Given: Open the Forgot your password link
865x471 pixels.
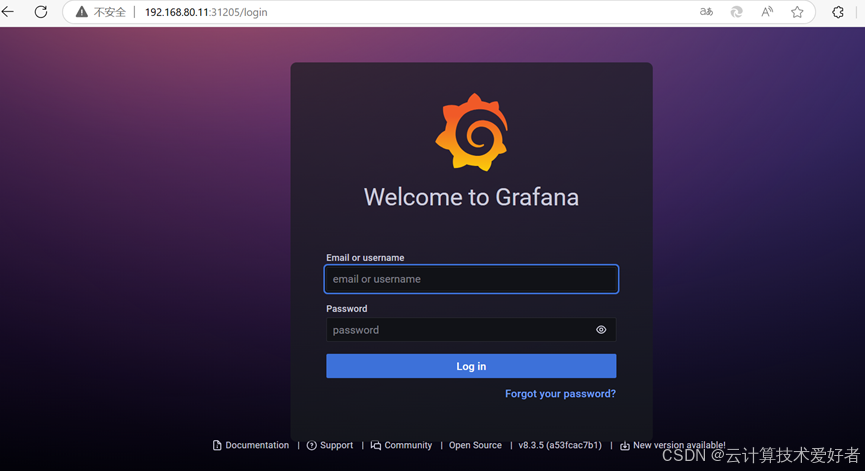Looking at the screenshot, I should (560, 394).
